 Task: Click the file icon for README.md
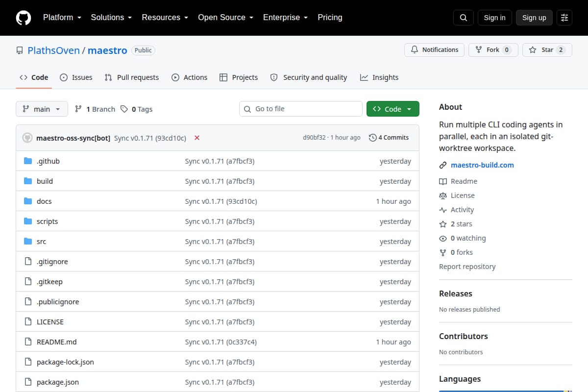[x=28, y=342]
